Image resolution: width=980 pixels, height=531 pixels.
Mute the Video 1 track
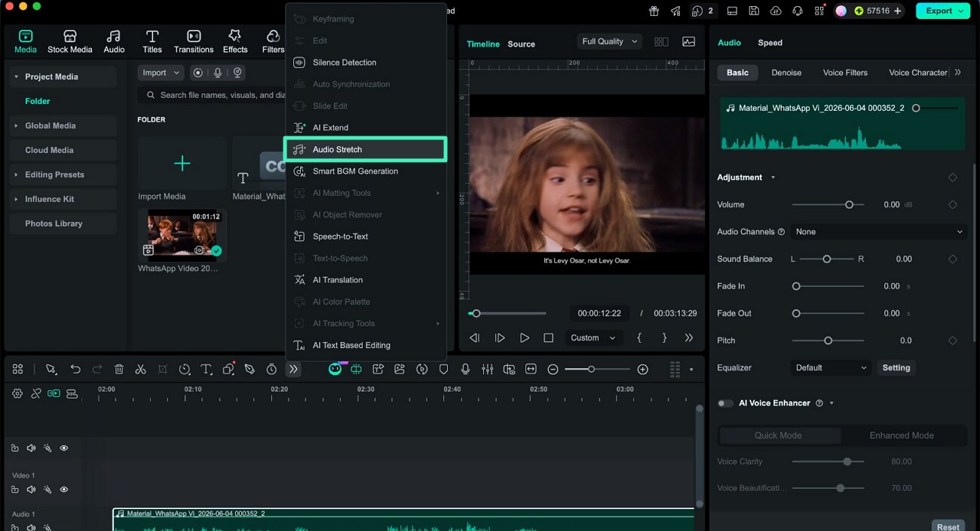coord(31,490)
